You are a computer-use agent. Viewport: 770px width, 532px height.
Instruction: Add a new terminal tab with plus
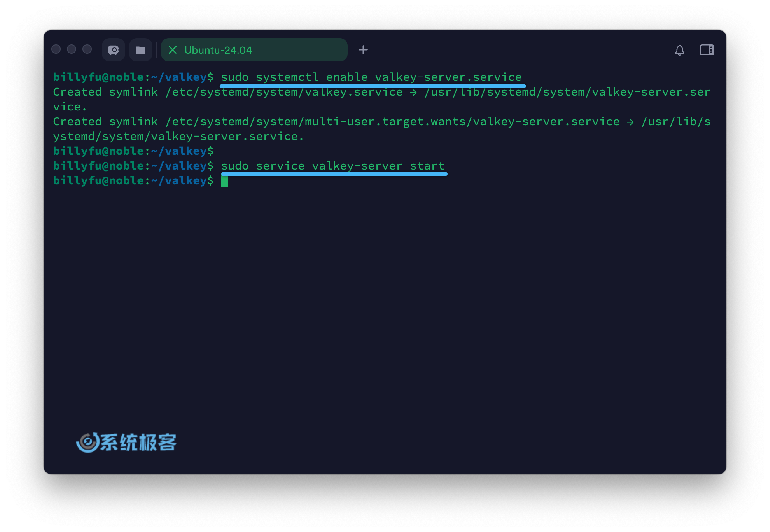click(x=363, y=50)
